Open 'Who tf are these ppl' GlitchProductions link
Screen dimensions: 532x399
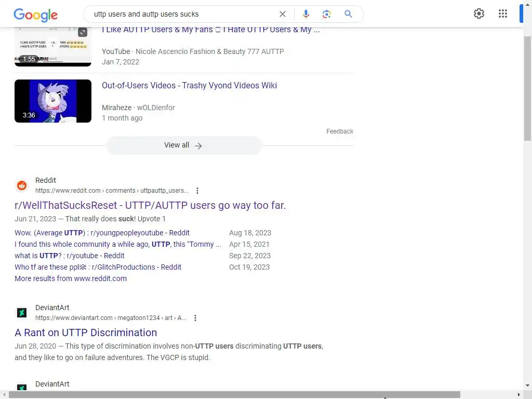98,267
